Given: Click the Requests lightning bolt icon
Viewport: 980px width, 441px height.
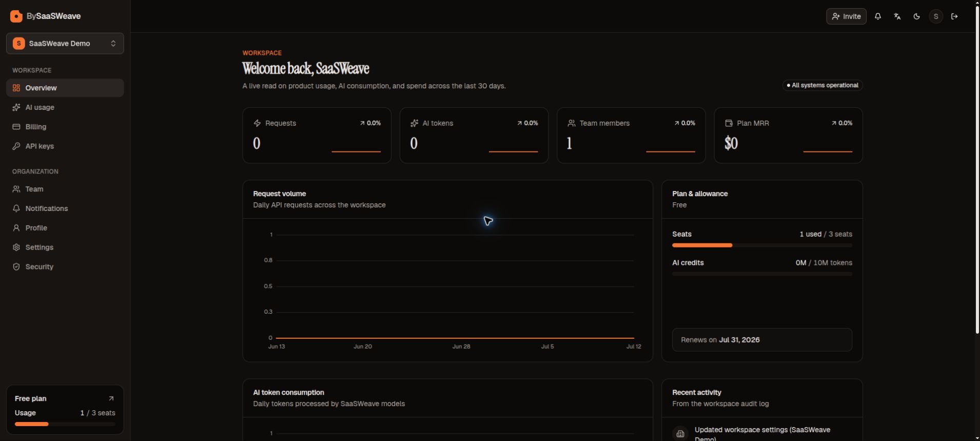Looking at the screenshot, I should pyautogui.click(x=257, y=123).
